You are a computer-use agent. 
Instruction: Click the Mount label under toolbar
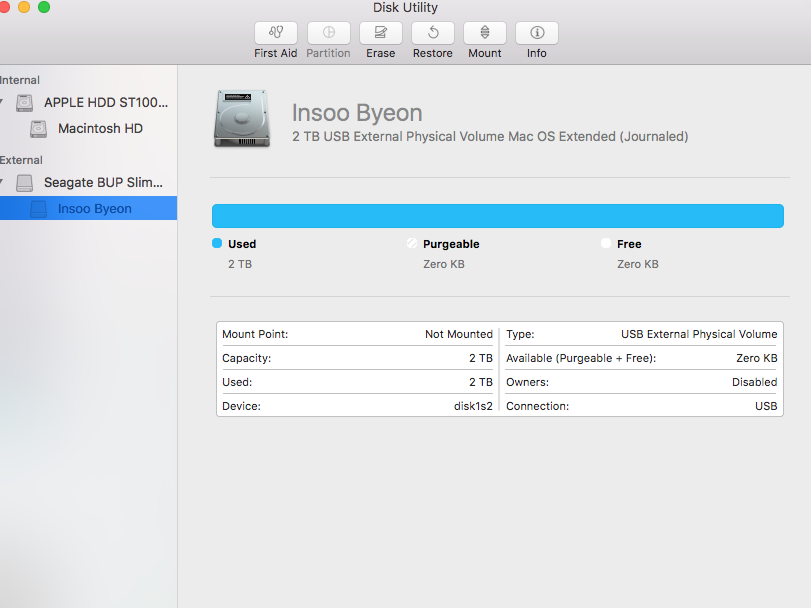[485, 53]
